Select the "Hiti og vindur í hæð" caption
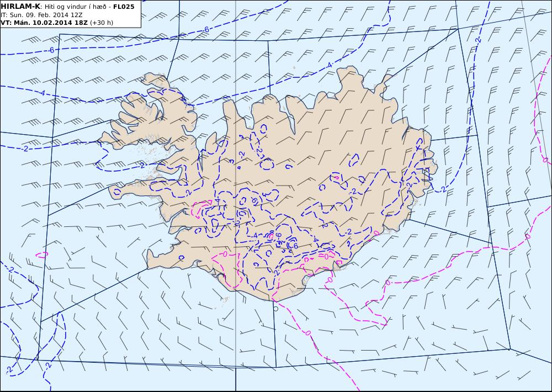Viewport: 552px width, 392px height. 75,7
